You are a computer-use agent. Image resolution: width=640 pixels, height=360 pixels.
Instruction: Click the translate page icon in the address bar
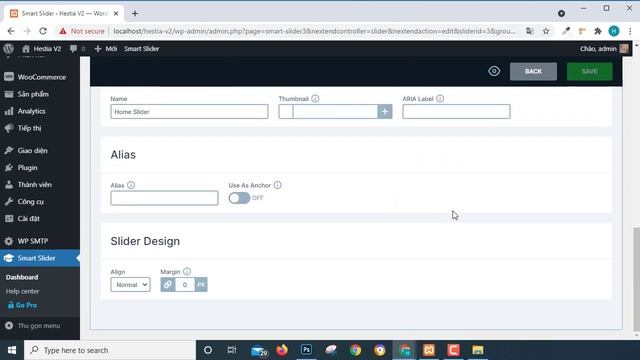[530, 31]
